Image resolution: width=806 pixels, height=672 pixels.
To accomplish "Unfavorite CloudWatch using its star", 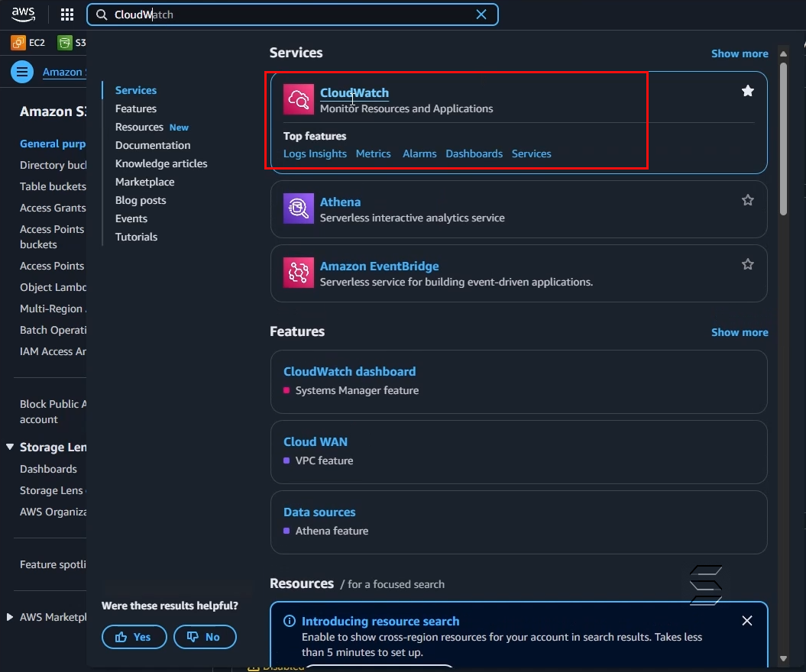I will (x=748, y=91).
